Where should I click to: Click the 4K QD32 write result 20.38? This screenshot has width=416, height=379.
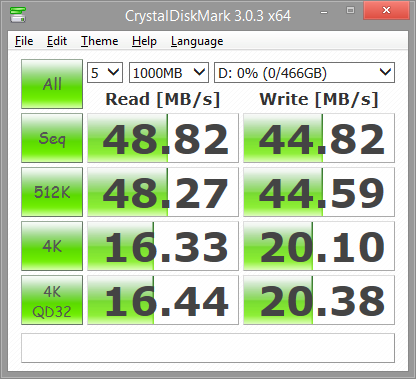pyautogui.click(x=319, y=300)
